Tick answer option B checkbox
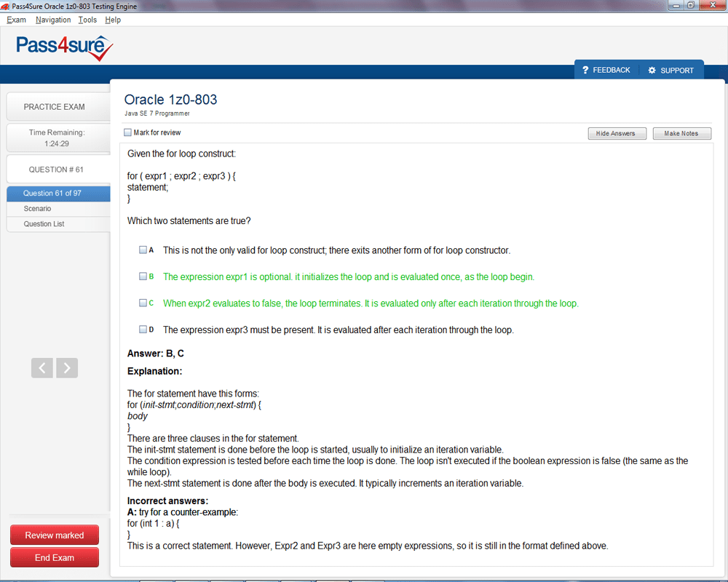Viewport: 728px width, 582px height. tap(143, 276)
